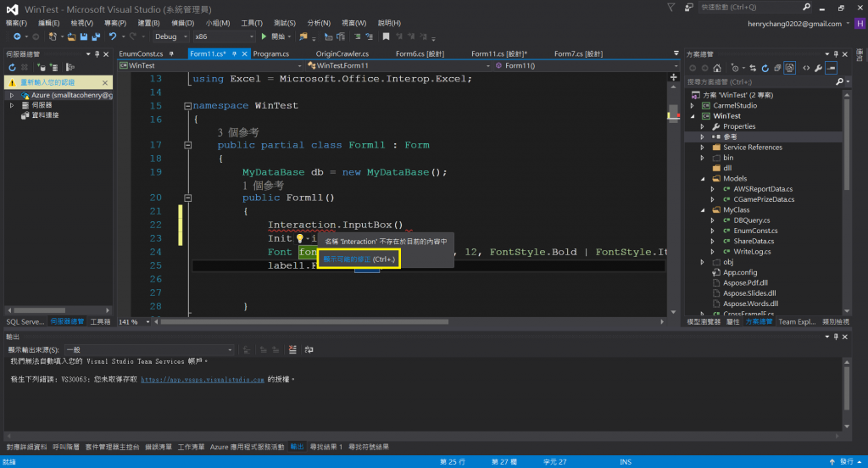This screenshot has height=468, width=868.
Task: Collapse the Form11 class outlining block
Action: (x=187, y=145)
